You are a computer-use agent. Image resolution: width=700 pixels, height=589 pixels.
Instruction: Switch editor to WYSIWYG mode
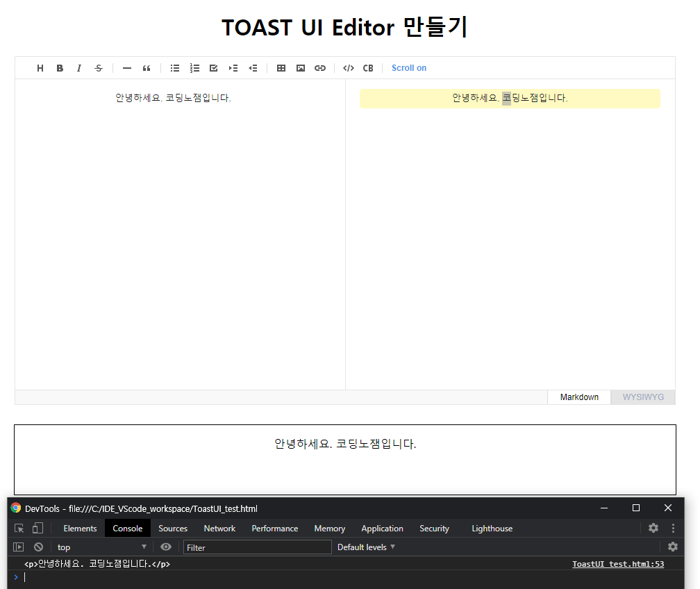point(643,397)
